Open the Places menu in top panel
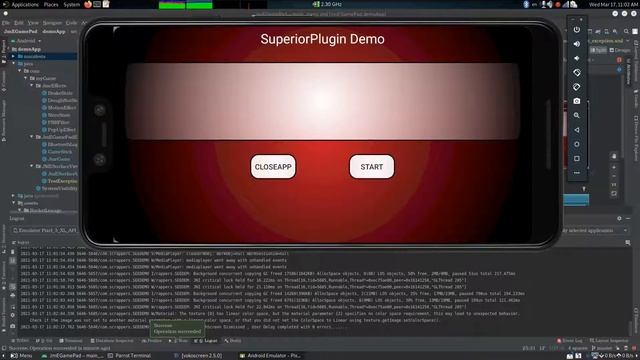The image size is (640, 360). pos(51,4)
